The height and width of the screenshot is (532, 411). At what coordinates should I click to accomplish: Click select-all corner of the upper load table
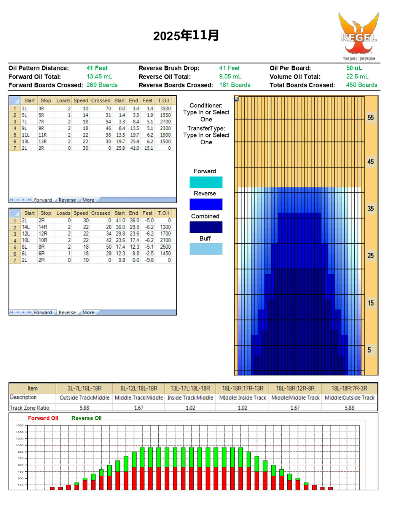pyautogui.click(x=15, y=101)
